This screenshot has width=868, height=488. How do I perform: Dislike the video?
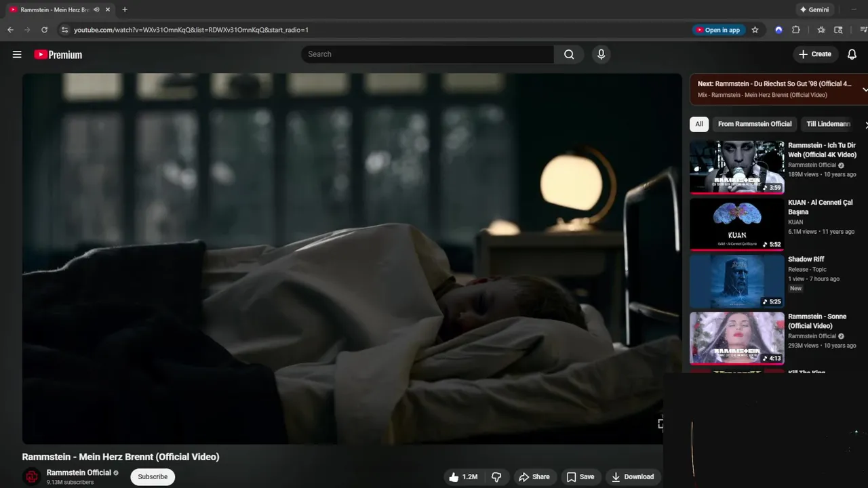[496, 477]
